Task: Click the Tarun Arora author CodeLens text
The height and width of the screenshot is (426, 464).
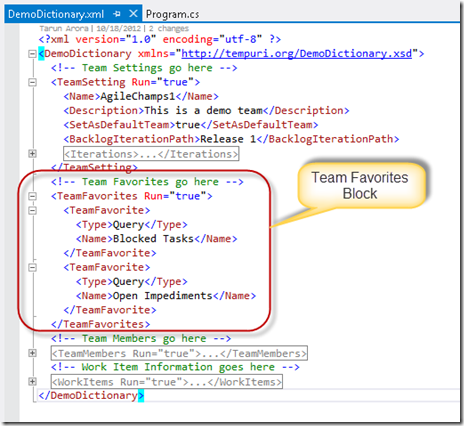Action: click(x=64, y=28)
